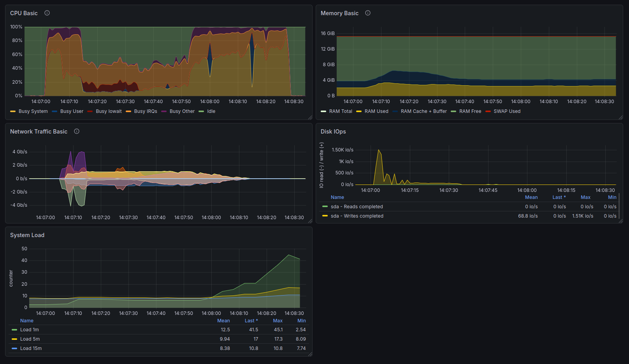The height and width of the screenshot is (364, 629).
Task: Click Disk IOps write spike peak
Action: tap(379, 150)
